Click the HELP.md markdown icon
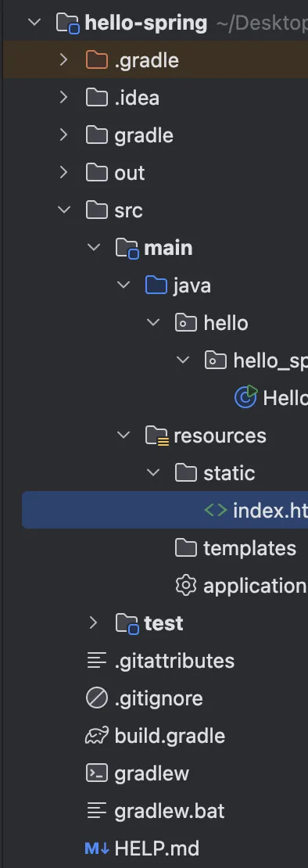Screen dimensions: 308x868 (97, 848)
